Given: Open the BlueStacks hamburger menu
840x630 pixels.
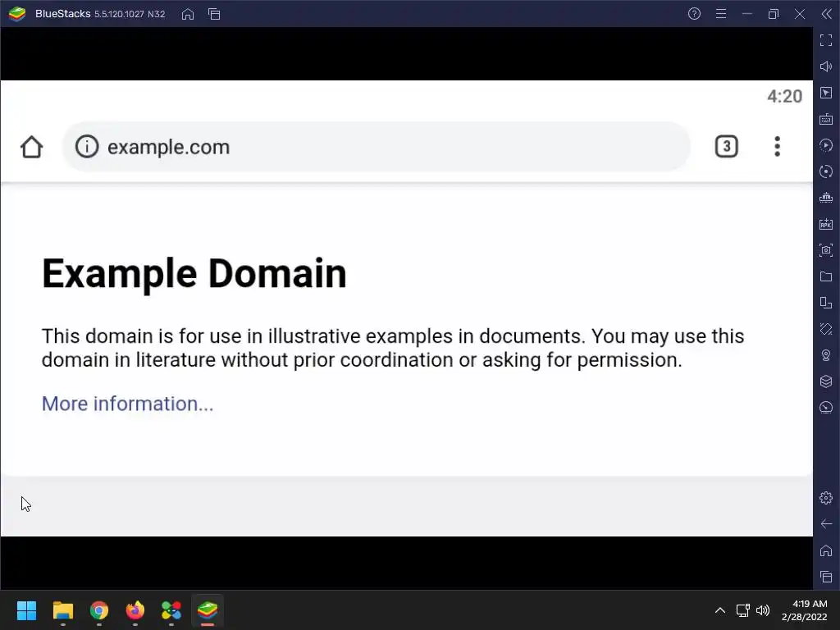Looking at the screenshot, I should coord(721,14).
